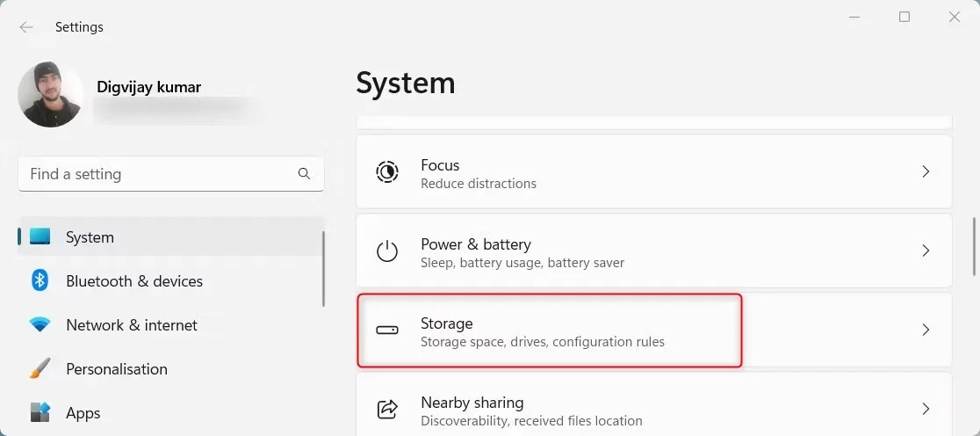Open the Digvijay kumar account profile

point(148,87)
